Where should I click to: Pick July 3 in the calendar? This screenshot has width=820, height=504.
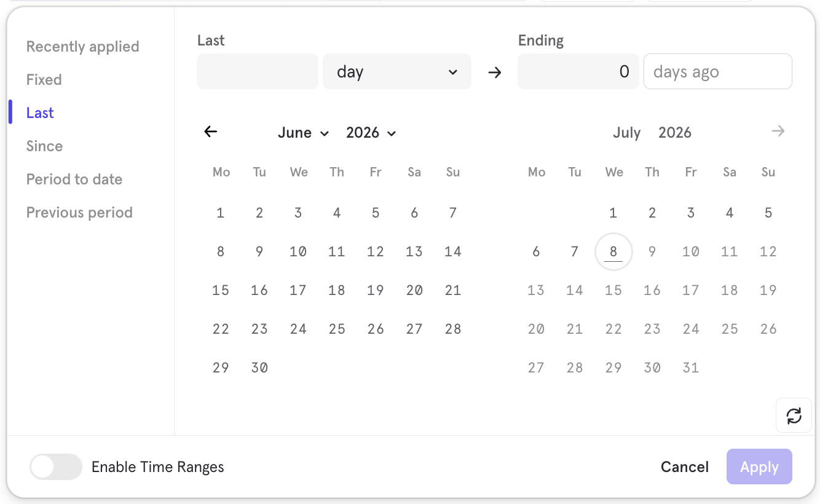point(691,213)
